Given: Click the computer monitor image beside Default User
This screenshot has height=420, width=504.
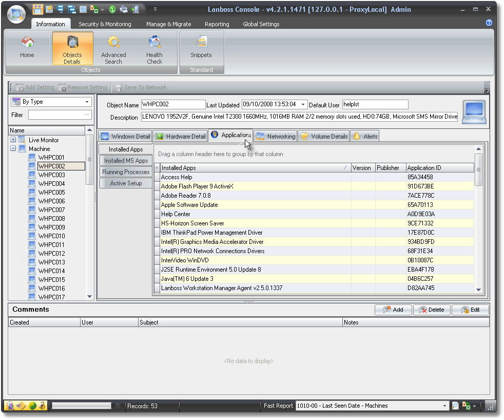Looking at the screenshot, I should pyautogui.click(x=474, y=112).
